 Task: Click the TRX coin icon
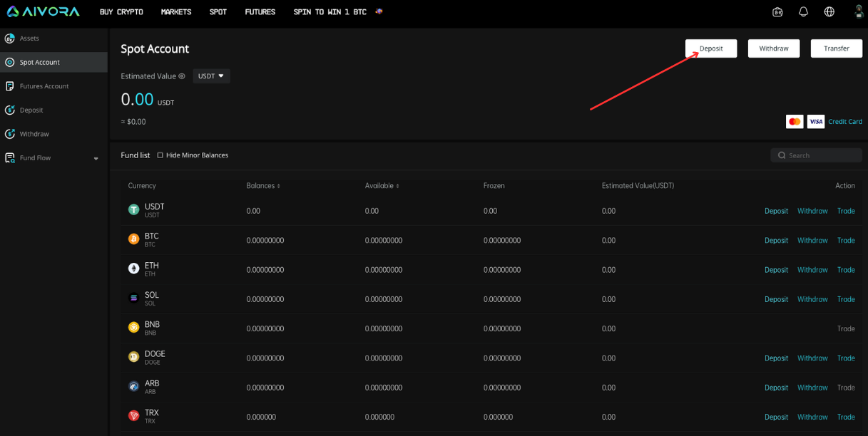click(x=133, y=416)
